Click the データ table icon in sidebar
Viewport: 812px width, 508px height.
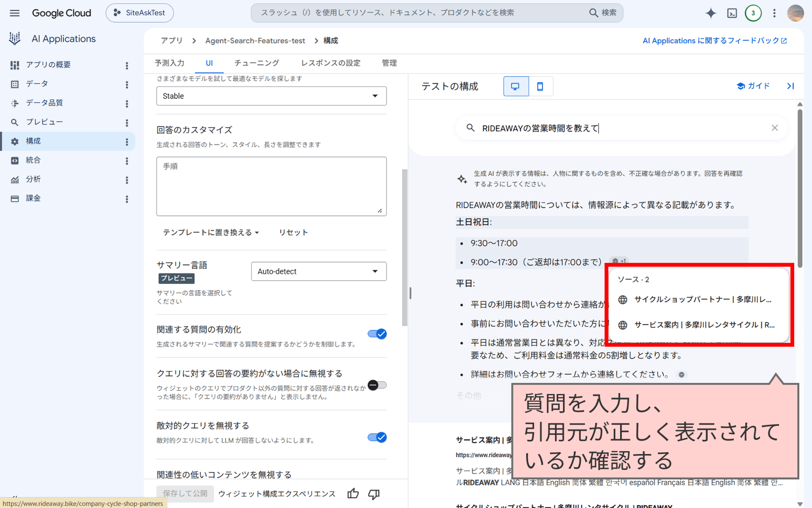(x=15, y=84)
